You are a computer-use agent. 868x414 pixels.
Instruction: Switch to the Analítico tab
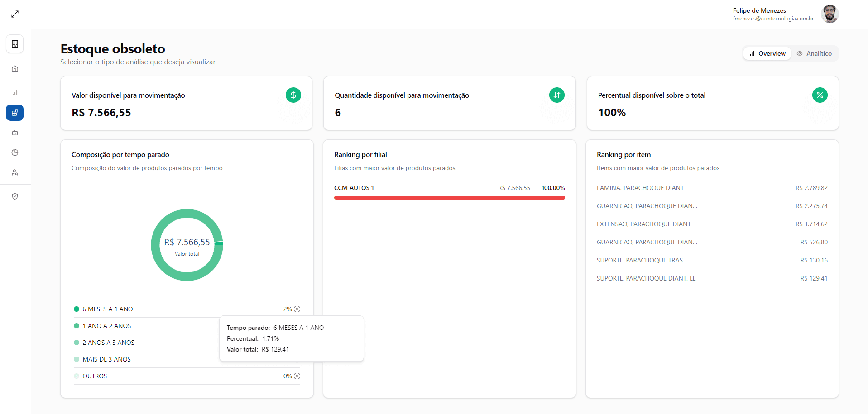tap(815, 53)
